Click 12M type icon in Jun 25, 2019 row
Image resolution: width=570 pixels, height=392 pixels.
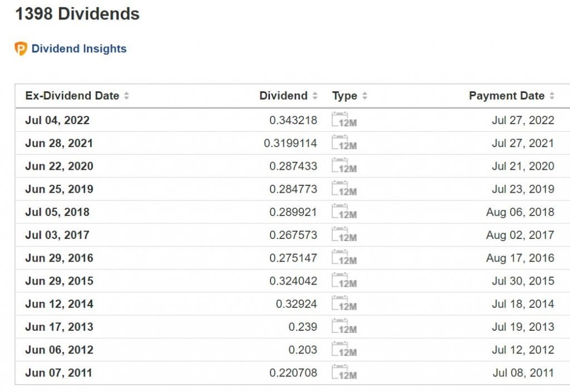click(344, 189)
